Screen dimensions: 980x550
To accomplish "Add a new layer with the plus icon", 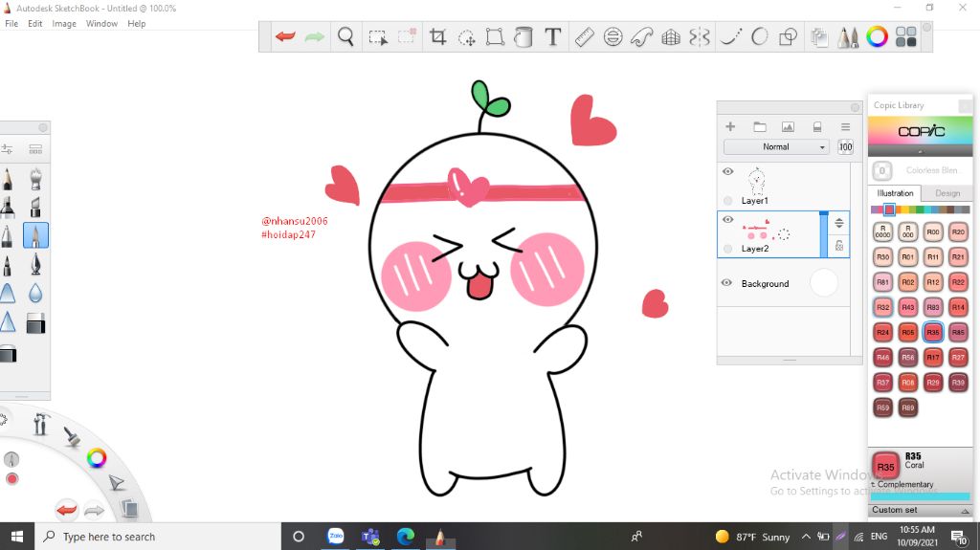I will (730, 127).
